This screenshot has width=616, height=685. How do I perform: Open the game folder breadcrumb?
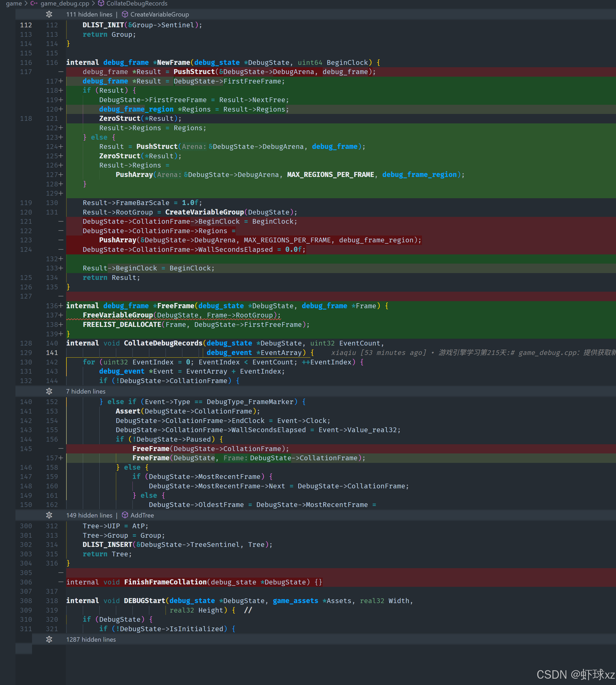tap(14, 3)
